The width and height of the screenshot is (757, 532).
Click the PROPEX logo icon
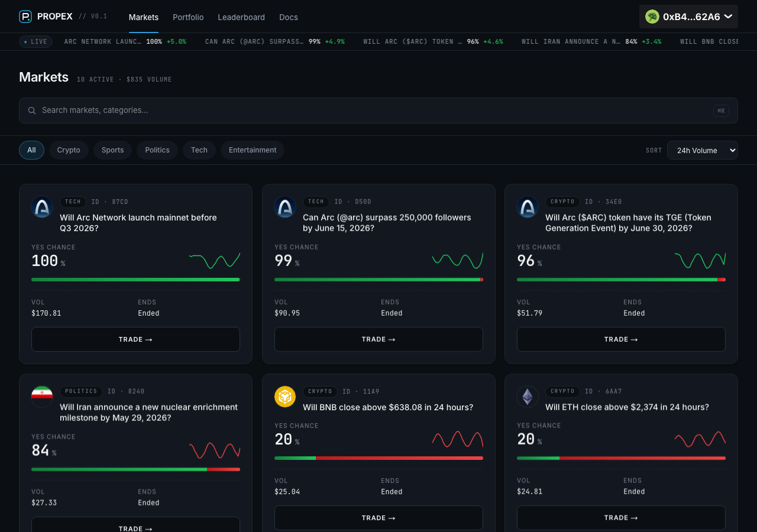[x=25, y=17]
